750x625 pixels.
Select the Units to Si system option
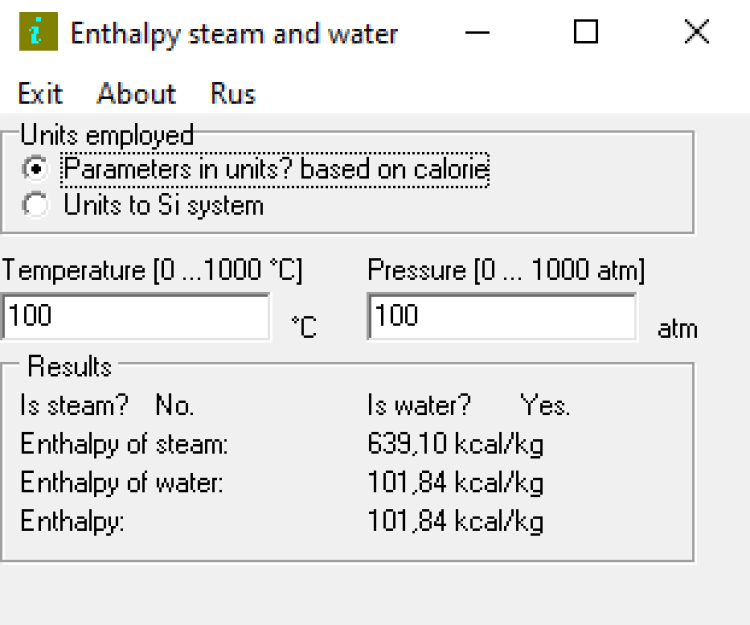coord(35,206)
